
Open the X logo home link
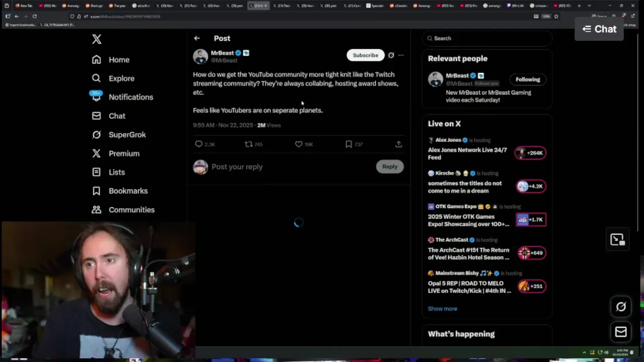click(97, 39)
